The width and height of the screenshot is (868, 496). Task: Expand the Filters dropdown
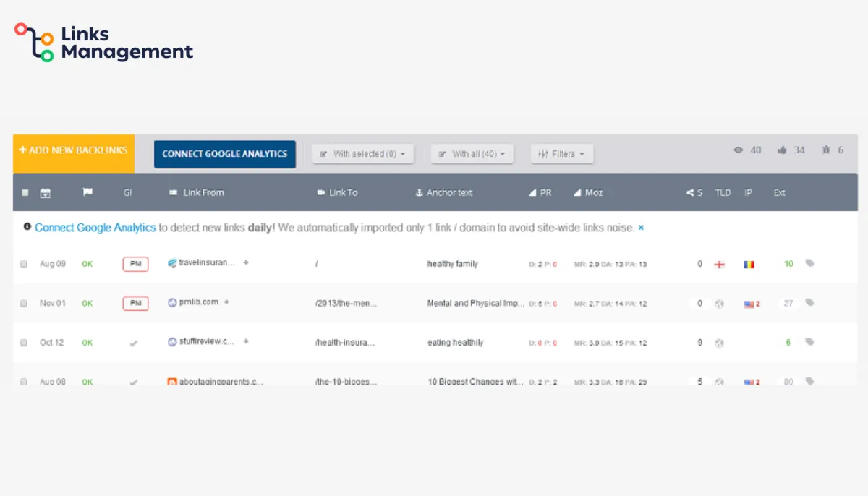pyautogui.click(x=562, y=154)
